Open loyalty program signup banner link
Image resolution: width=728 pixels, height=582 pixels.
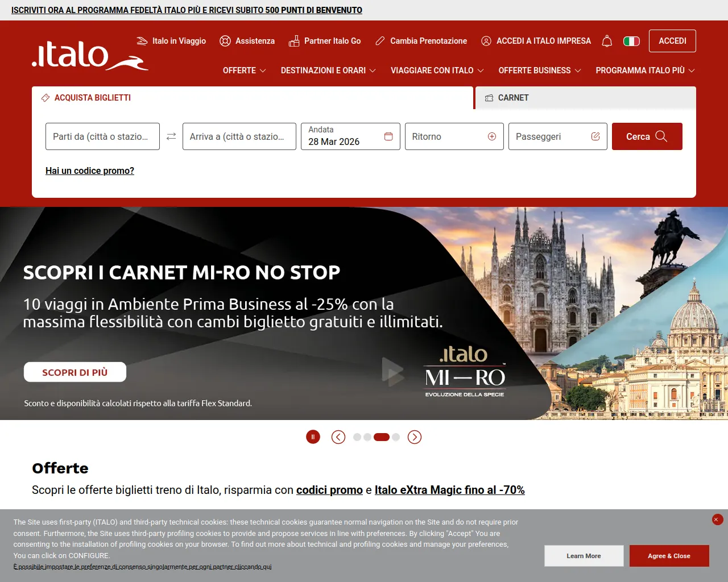[x=187, y=10]
